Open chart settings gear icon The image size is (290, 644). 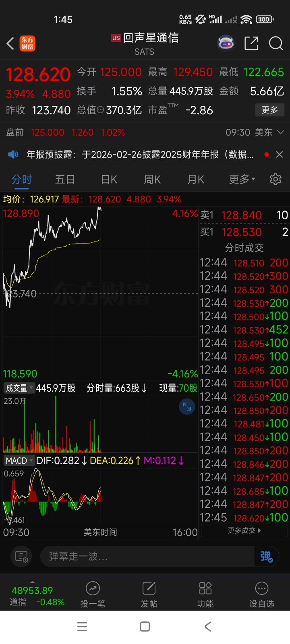pyautogui.click(x=275, y=179)
